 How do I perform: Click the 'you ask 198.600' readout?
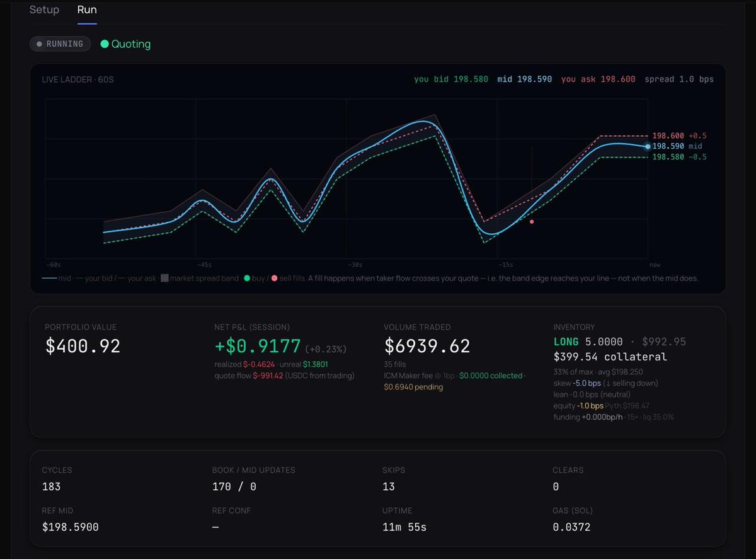tap(598, 79)
